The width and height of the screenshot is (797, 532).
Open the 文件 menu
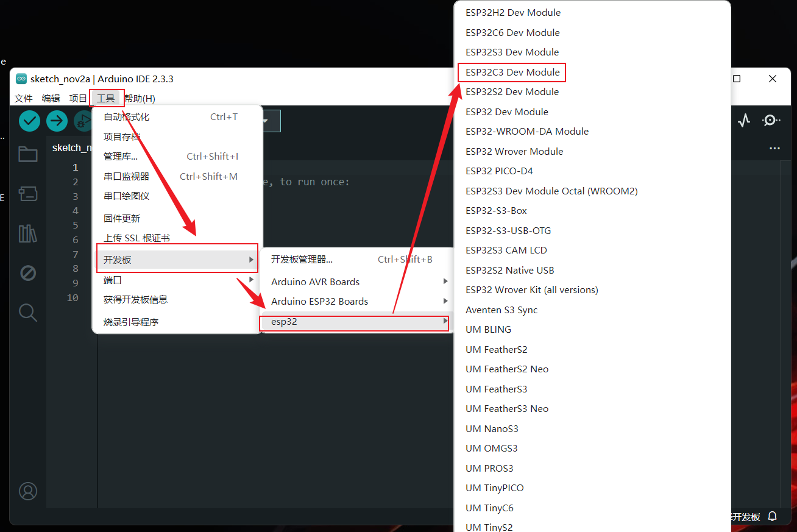point(23,98)
